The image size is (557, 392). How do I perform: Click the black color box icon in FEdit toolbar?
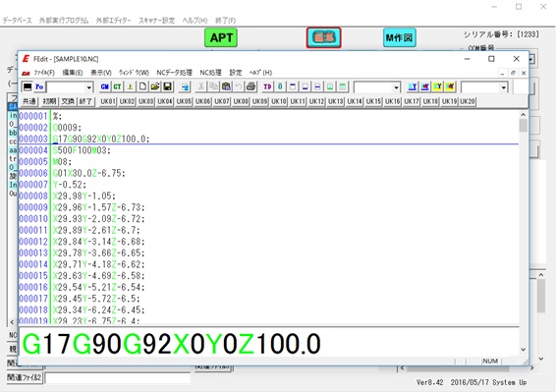pyautogui.click(x=28, y=86)
